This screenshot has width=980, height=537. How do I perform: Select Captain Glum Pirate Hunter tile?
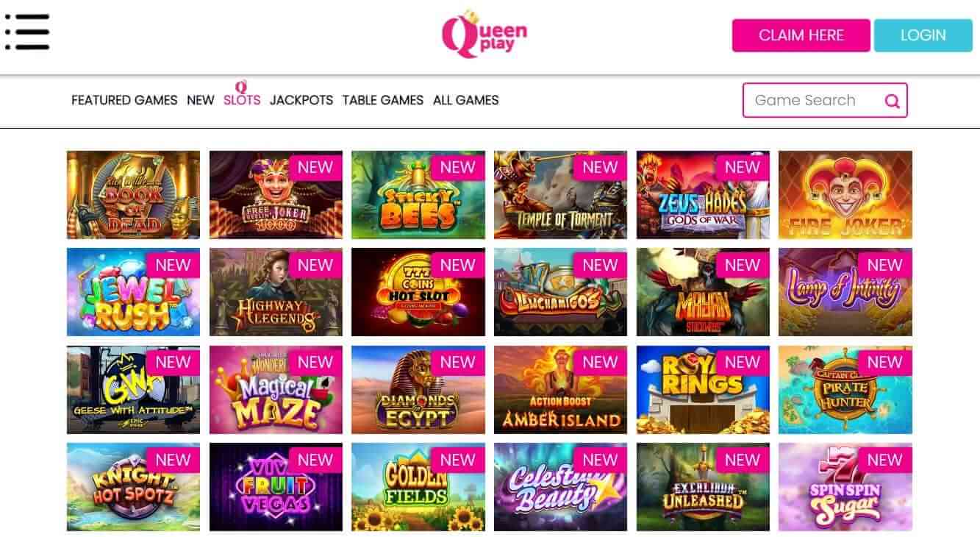point(845,390)
